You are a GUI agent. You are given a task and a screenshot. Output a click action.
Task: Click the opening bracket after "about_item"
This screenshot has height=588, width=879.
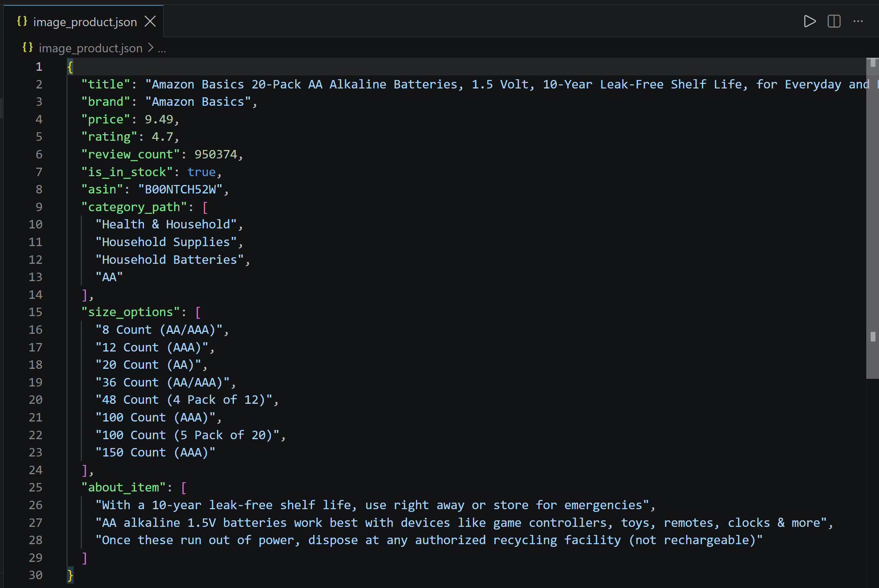[x=184, y=488]
